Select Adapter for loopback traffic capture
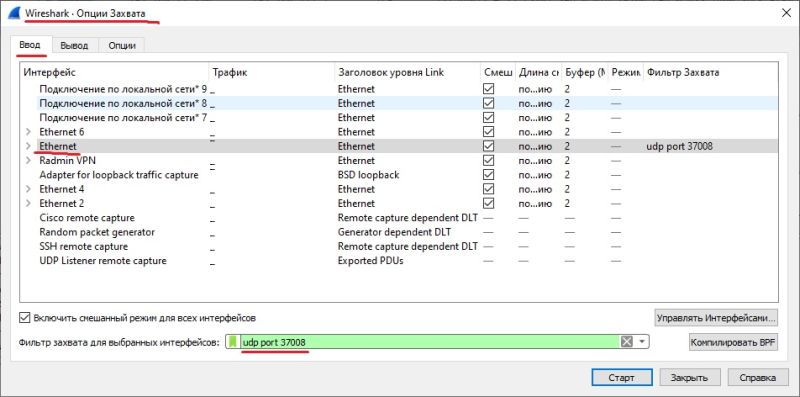Image resolution: width=800 pixels, height=397 pixels. pyautogui.click(x=119, y=175)
